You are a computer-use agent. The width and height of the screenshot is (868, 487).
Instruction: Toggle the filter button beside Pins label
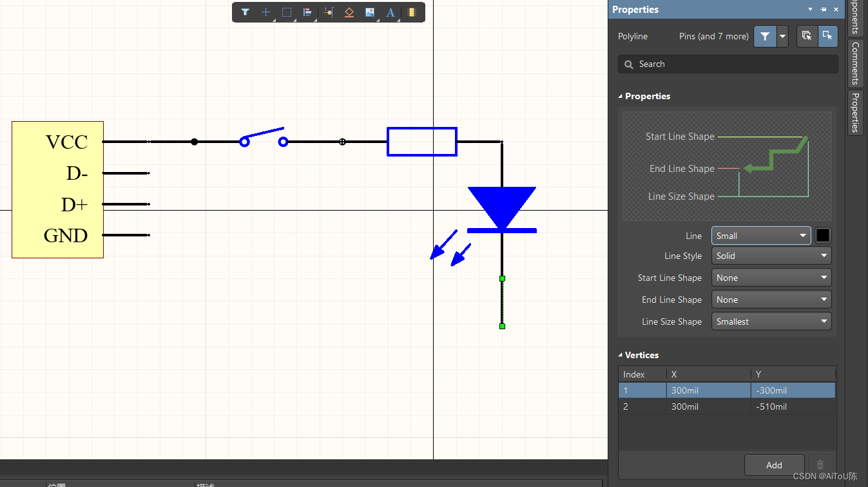765,36
